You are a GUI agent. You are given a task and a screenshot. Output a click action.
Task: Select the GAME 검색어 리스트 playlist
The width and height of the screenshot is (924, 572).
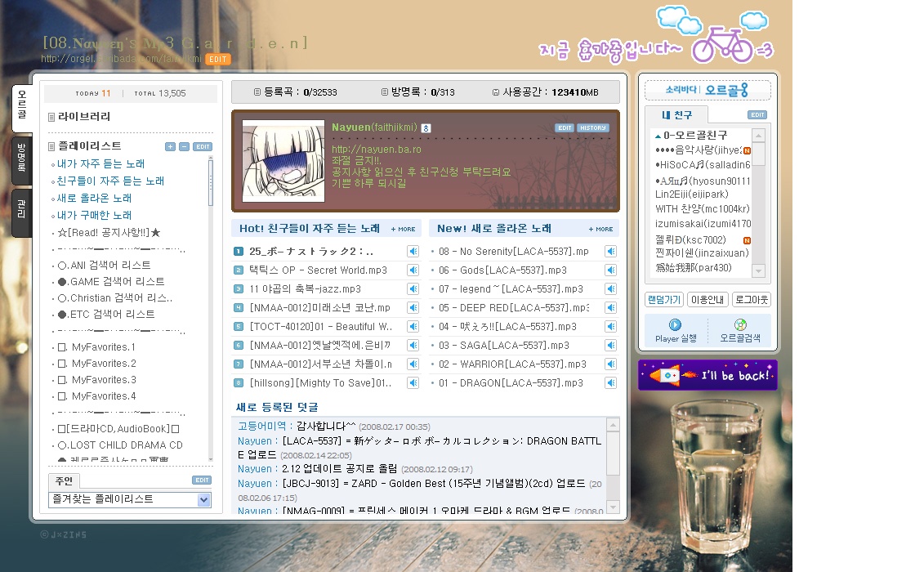111,282
